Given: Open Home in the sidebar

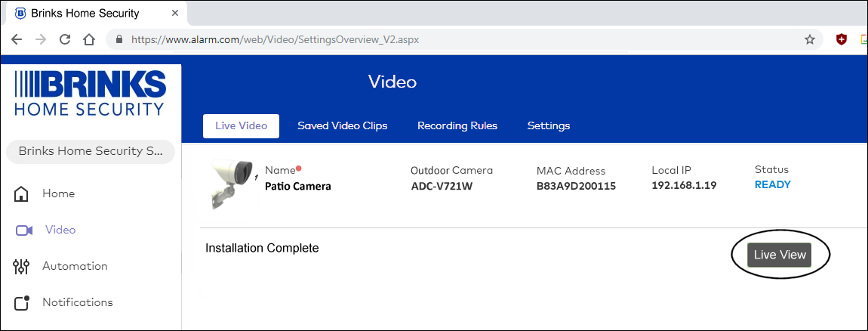Looking at the screenshot, I should (x=59, y=193).
